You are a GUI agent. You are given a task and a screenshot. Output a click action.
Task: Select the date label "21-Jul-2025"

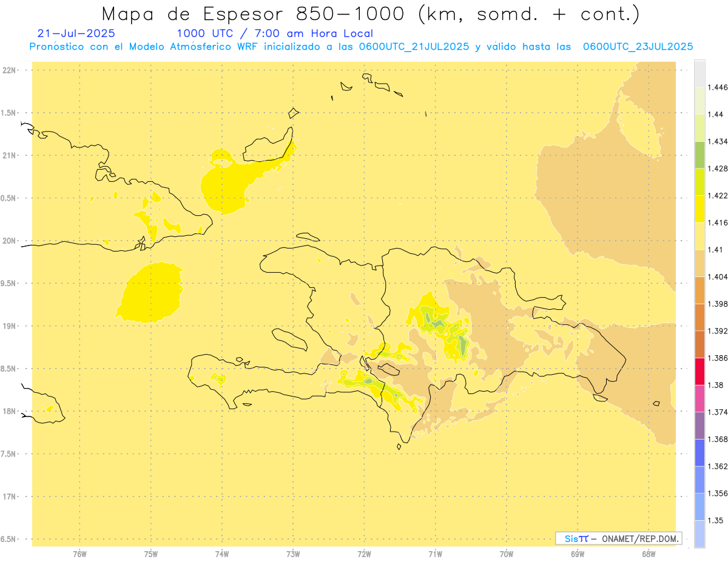tap(76, 33)
